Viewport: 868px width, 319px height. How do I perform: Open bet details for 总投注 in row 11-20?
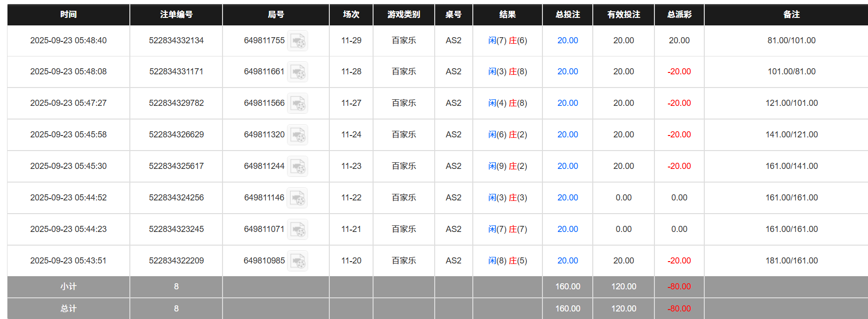(x=567, y=261)
